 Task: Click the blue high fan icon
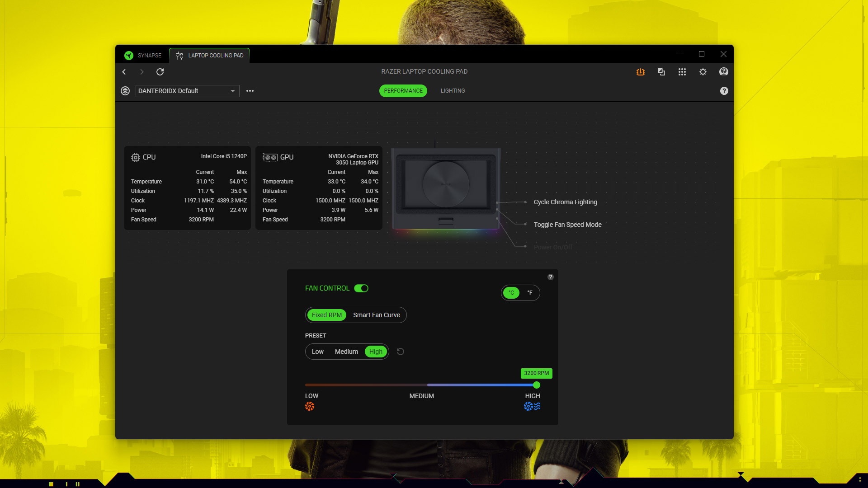(x=532, y=406)
